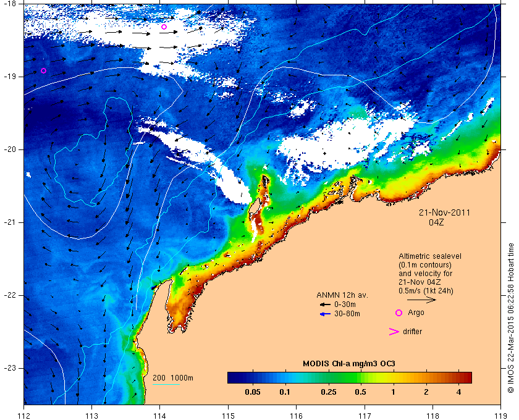The height and width of the screenshot is (420, 519).
Task: Click the "21-Nov-2011" date label
Action: click(x=444, y=212)
